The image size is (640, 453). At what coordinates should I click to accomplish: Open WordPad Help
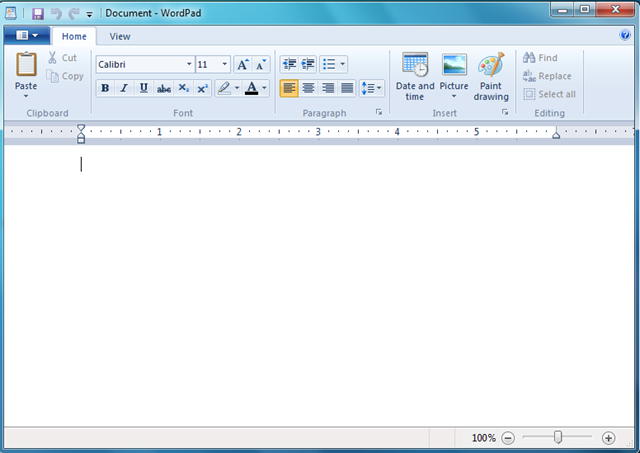(624, 35)
